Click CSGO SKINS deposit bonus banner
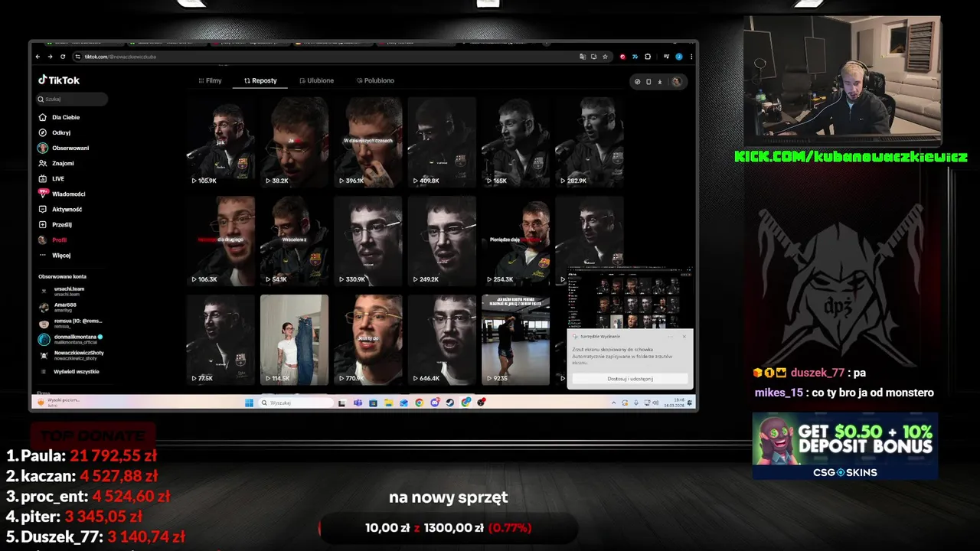Screen dimensions: 980x551 pyautogui.click(x=845, y=446)
